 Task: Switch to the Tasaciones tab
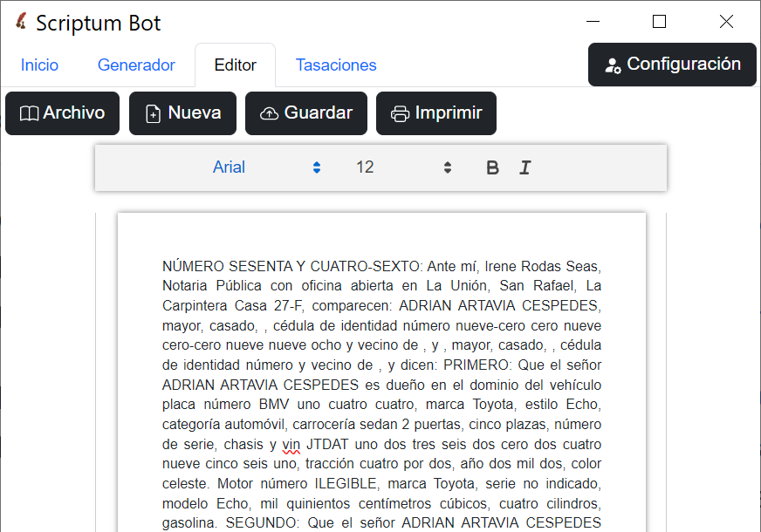coord(336,65)
